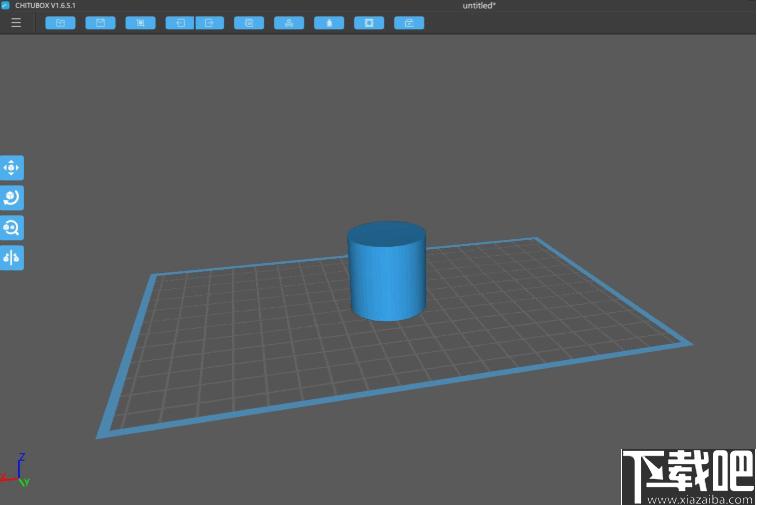Click the last toolbar button on the right

409,23
